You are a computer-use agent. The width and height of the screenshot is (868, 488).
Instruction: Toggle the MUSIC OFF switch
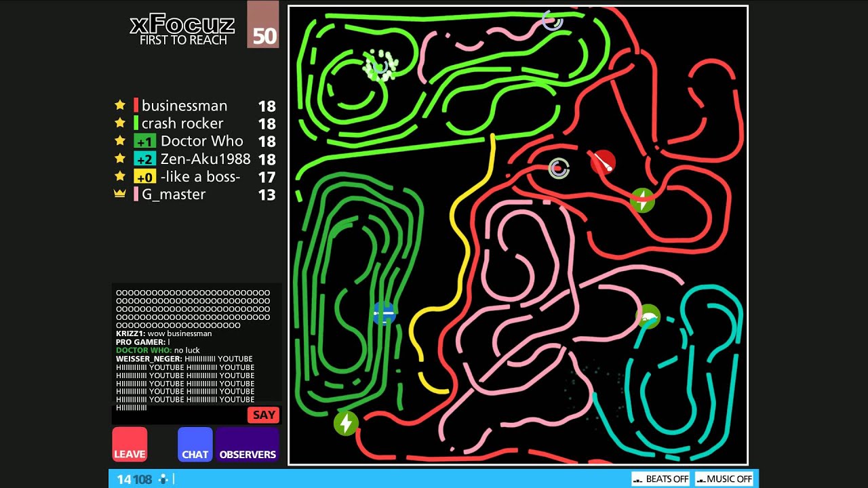tap(724, 479)
